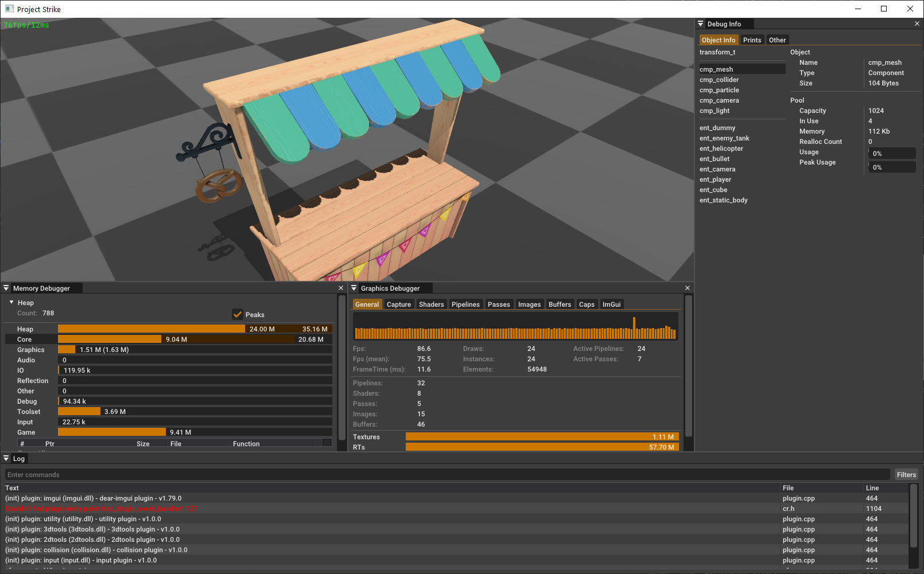The image size is (924, 574).
Task: Click the Project Strike window icon
Action: coord(9,9)
